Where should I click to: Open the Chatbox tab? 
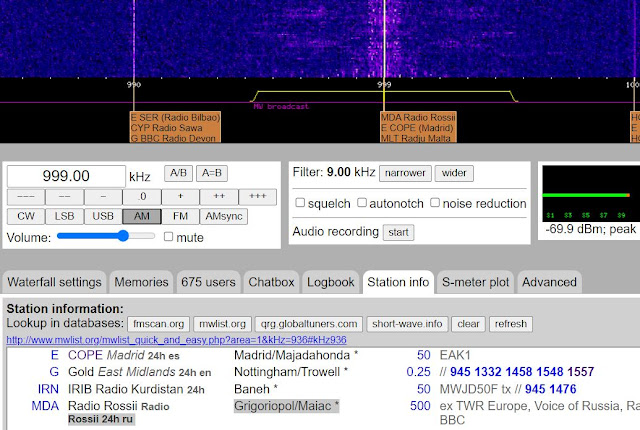pyautogui.click(x=271, y=282)
